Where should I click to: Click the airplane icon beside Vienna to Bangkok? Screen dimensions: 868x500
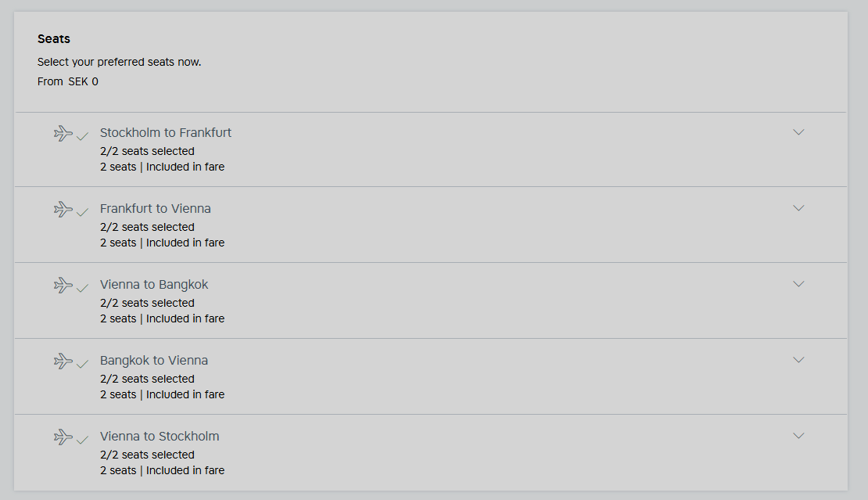63,285
